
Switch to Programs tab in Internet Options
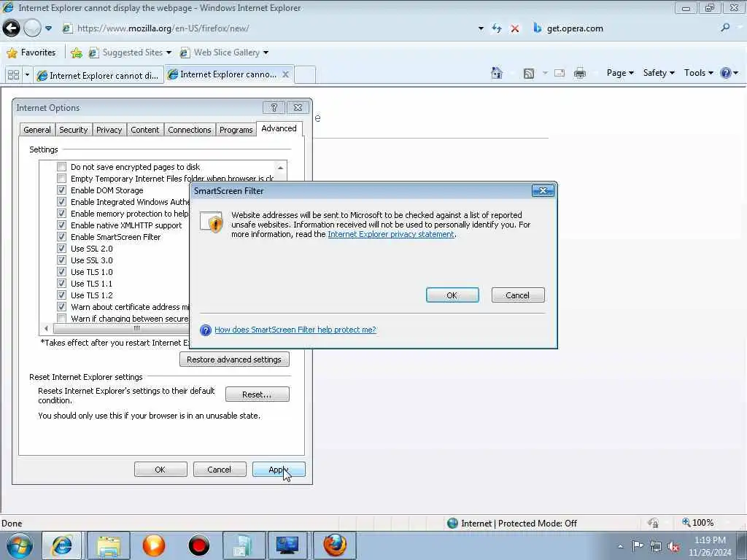(236, 130)
